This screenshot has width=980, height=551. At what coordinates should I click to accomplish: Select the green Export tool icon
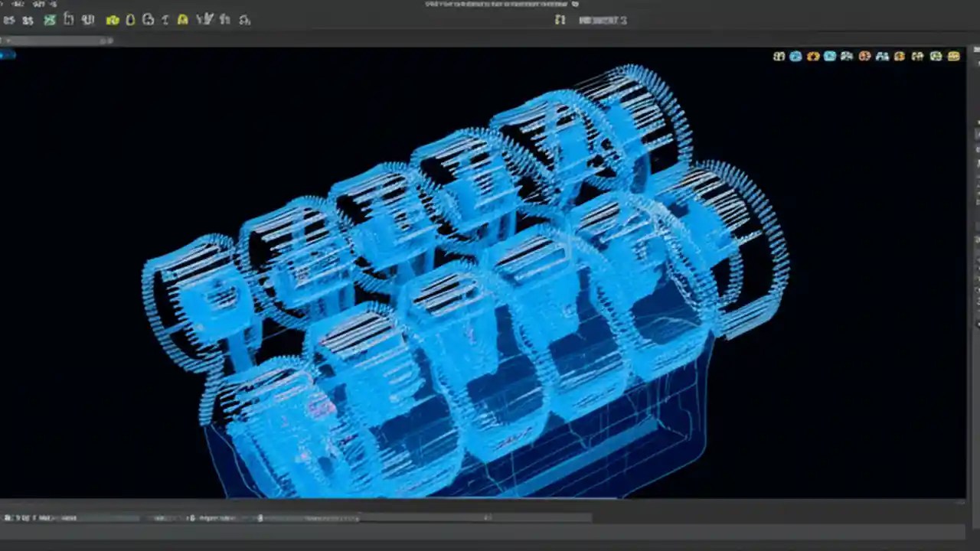pyautogui.click(x=50, y=20)
